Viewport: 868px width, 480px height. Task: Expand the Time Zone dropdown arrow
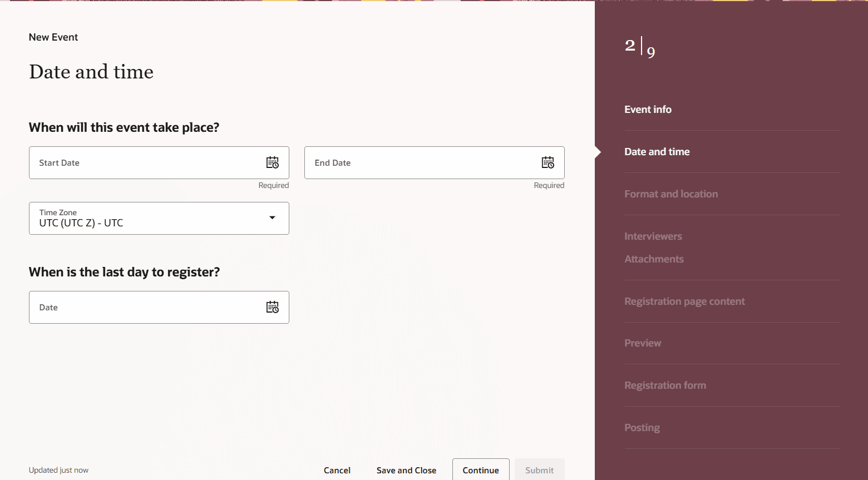(272, 217)
